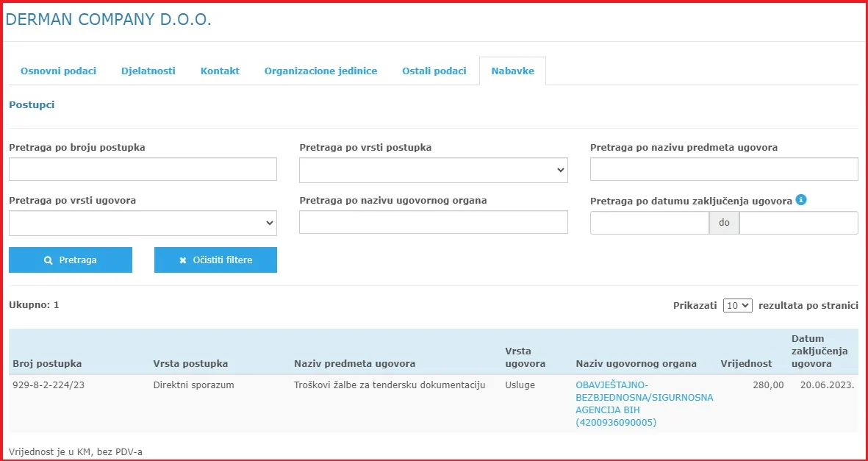
Task: Open the Pretraga po vrsti ugovora dropdown
Action: [x=143, y=223]
